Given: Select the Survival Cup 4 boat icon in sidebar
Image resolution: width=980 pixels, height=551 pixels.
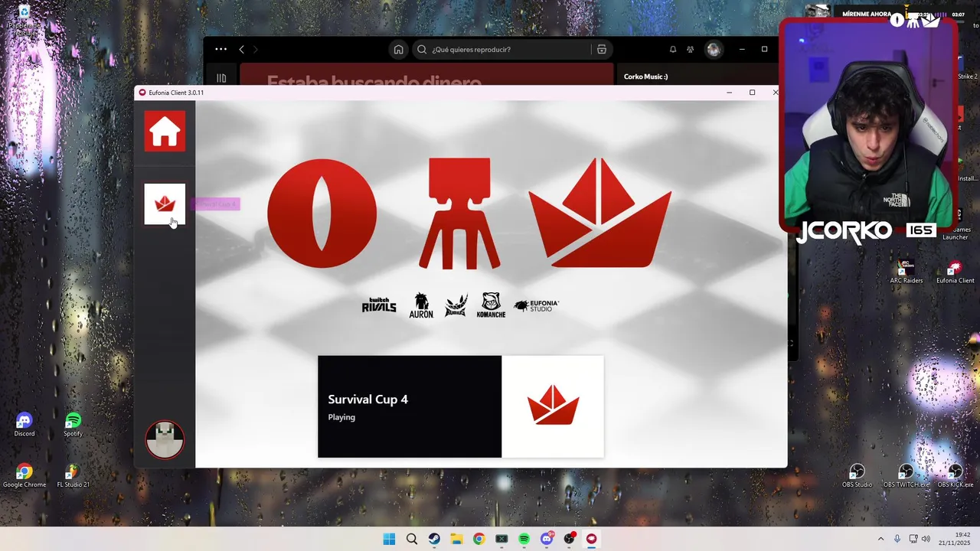Looking at the screenshot, I should pos(165,204).
